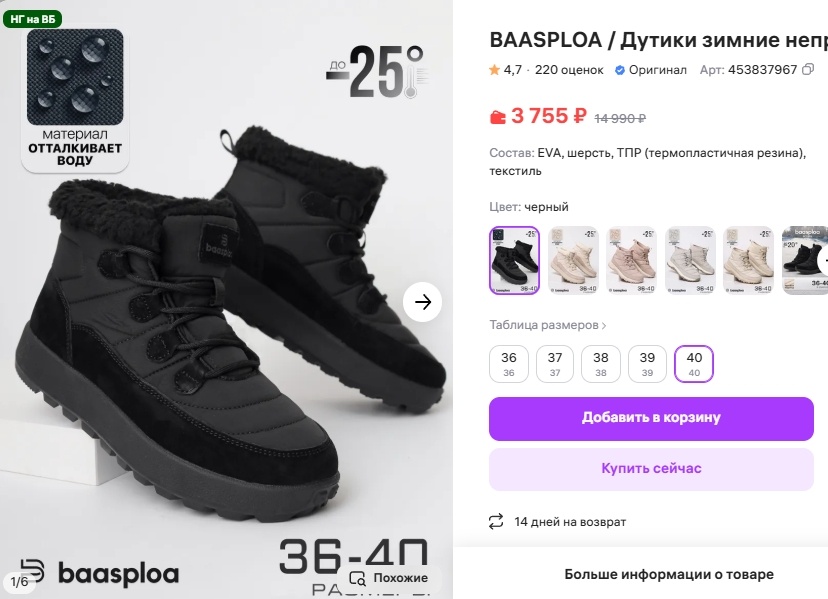
Task: Click the Похожие image search icon
Action: point(358,578)
